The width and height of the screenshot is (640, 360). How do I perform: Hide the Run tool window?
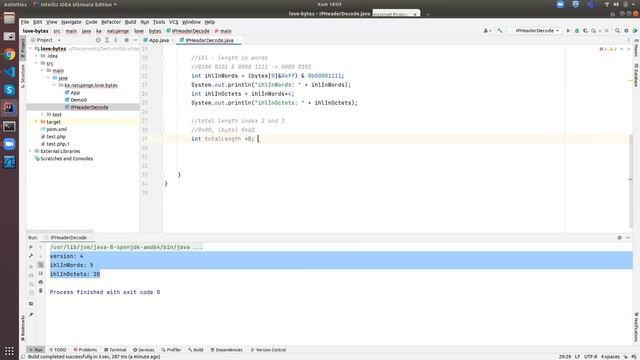point(628,238)
